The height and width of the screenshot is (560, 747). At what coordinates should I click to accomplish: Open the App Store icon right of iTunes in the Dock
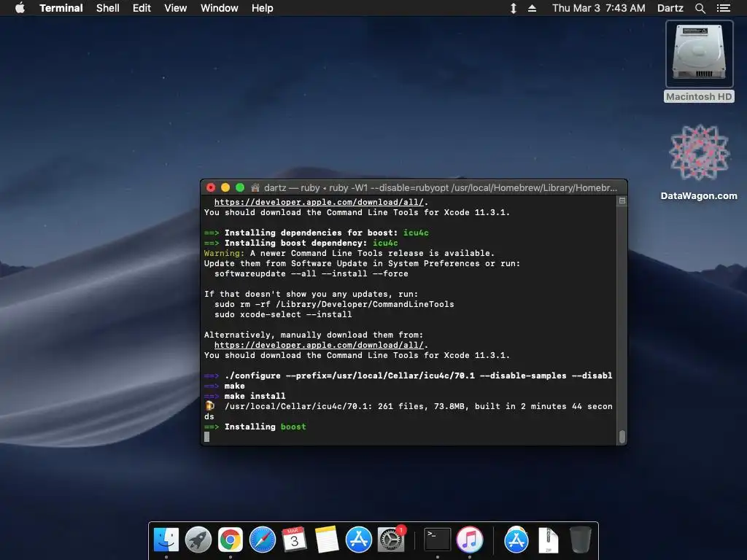click(x=516, y=540)
